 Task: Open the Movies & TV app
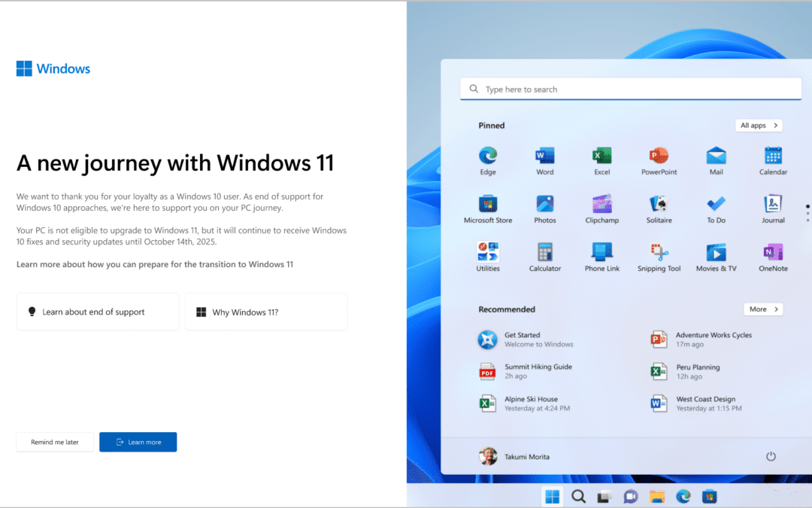[717, 257]
